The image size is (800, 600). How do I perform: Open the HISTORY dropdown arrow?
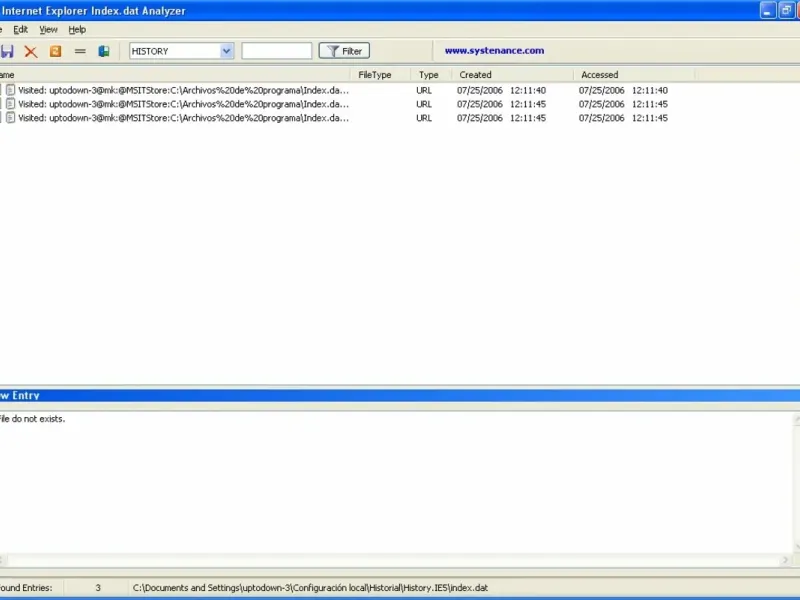click(x=227, y=51)
